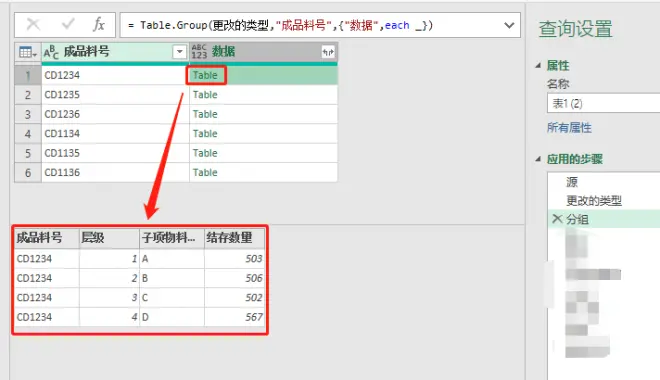660x380 pixels.
Task: Collapse the 属性 section
Action: pos(538,66)
